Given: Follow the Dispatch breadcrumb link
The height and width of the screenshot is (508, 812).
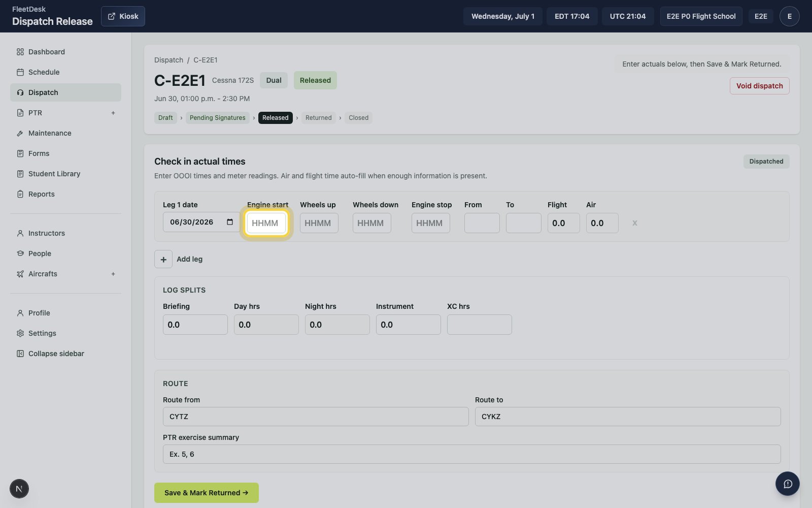Looking at the screenshot, I should (168, 60).
